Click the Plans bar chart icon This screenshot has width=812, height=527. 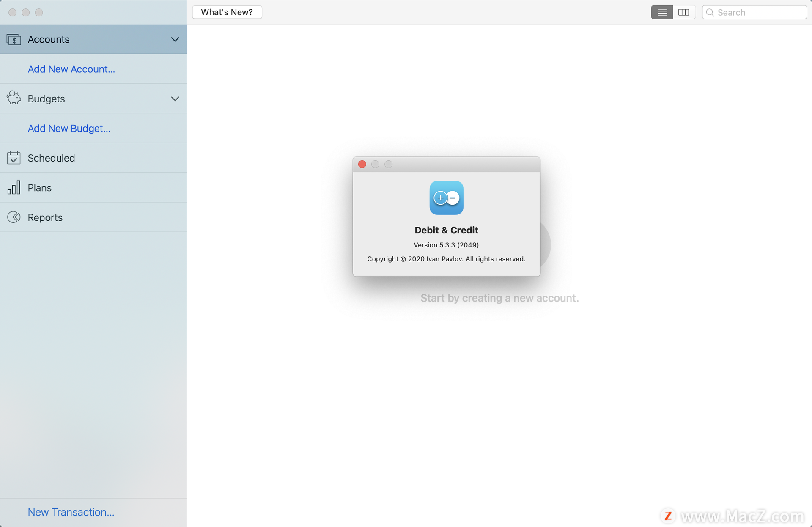tap(14, 187)
